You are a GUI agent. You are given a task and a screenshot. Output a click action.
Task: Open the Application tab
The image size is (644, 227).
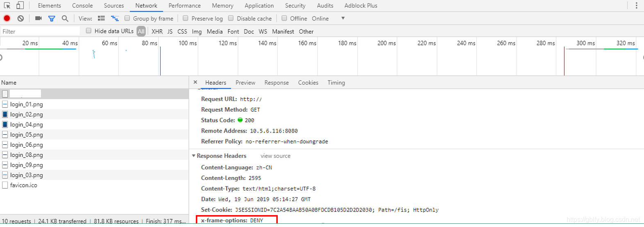point(259,6)
